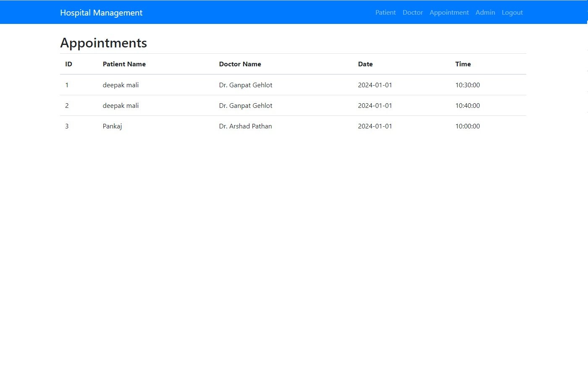Select patient deepak mali in row 1

[x=121, y=85]
